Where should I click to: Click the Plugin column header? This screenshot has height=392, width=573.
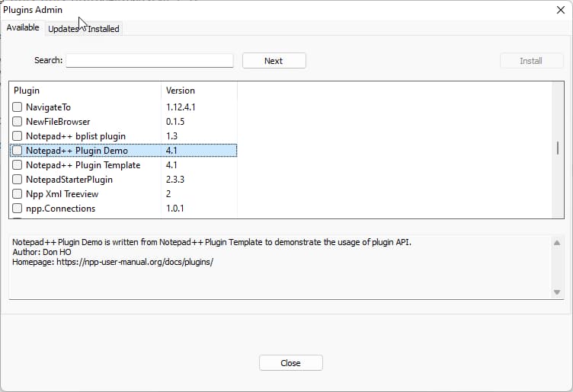pos(85,91)
